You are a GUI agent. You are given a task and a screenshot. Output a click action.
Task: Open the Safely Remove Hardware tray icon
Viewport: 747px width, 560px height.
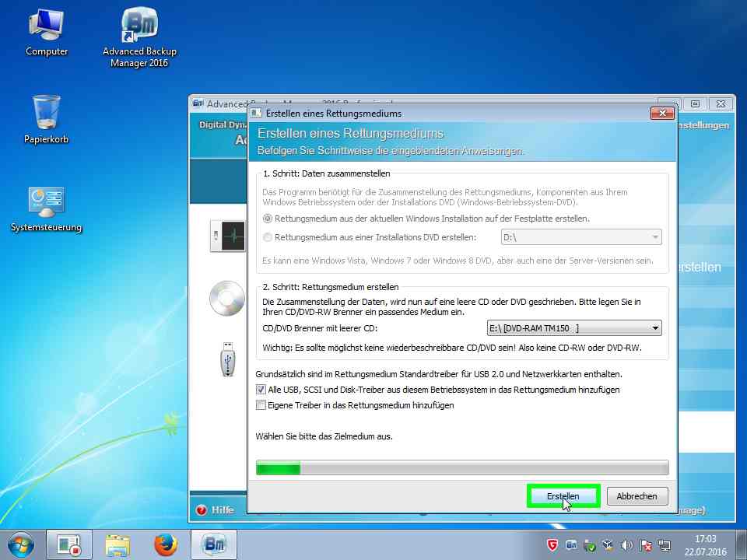589,544
